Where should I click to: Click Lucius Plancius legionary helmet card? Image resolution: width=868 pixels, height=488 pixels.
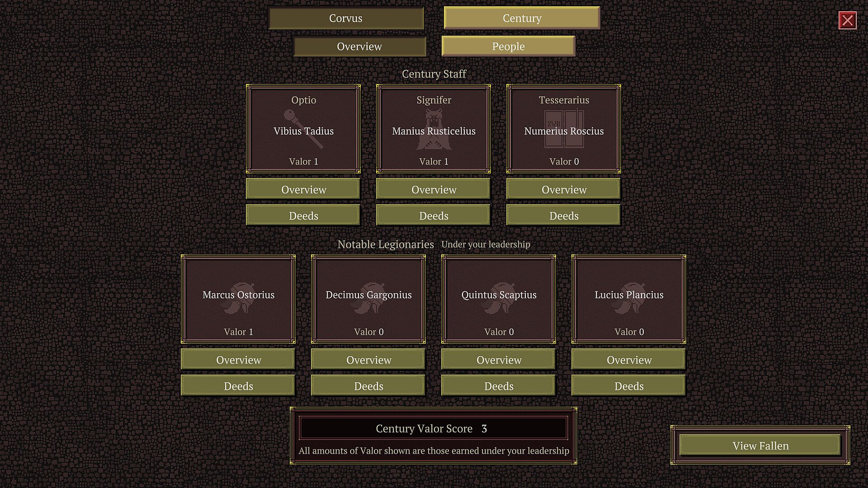point(629,299)
